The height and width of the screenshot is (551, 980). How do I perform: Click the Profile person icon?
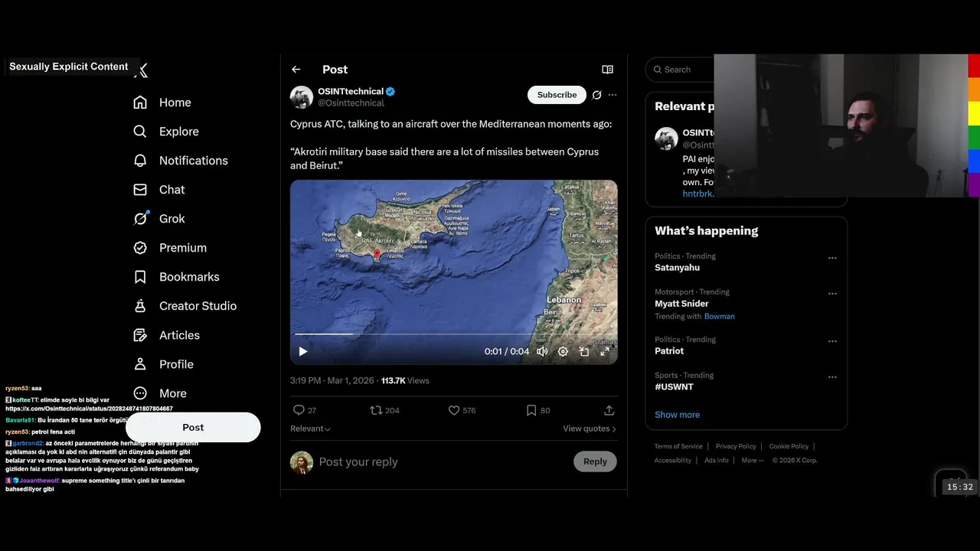140,364
